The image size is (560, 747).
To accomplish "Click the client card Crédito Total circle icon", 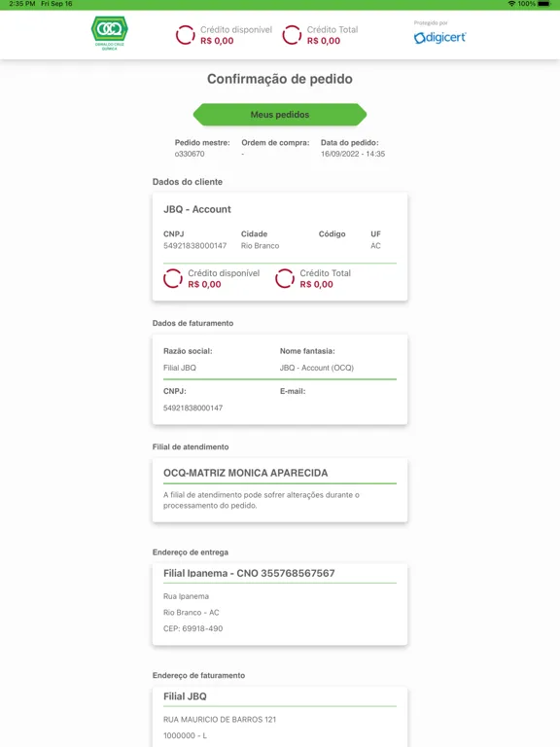I will pyautogui.click(x=285, y=279).
